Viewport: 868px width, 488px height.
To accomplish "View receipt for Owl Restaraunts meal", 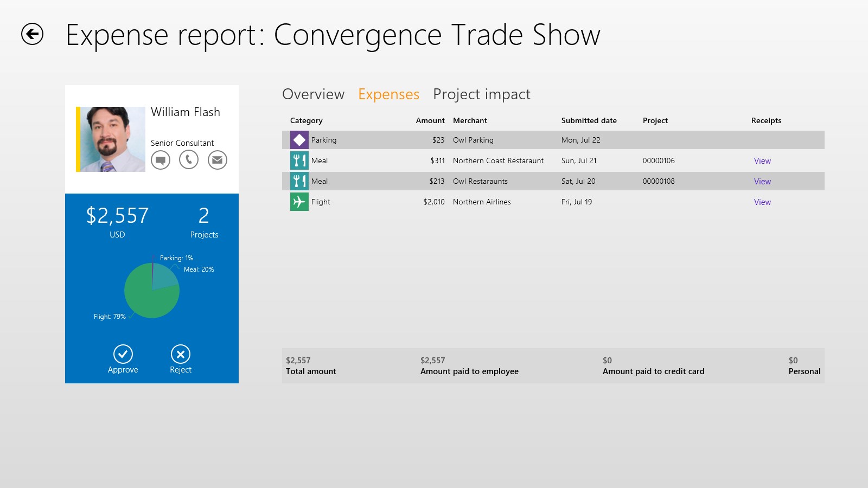I will click(x=762, y=182).
